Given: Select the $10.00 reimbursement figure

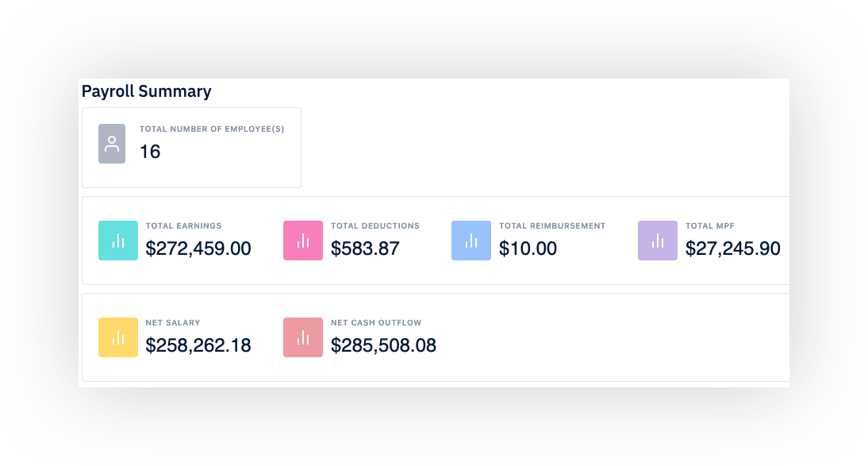Looking at the screenshot, I should [528, 249].
